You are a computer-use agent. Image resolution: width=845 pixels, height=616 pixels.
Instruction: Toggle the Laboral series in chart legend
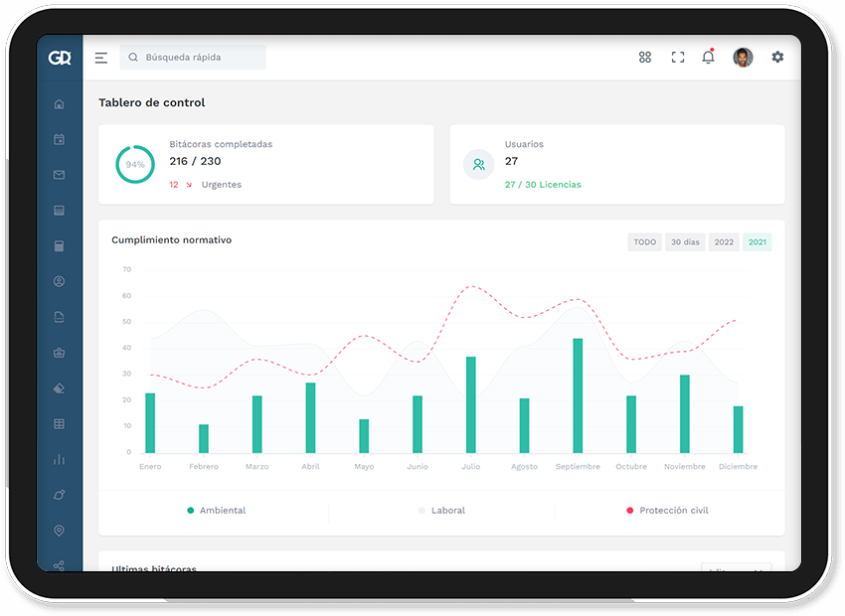point(441,511)
